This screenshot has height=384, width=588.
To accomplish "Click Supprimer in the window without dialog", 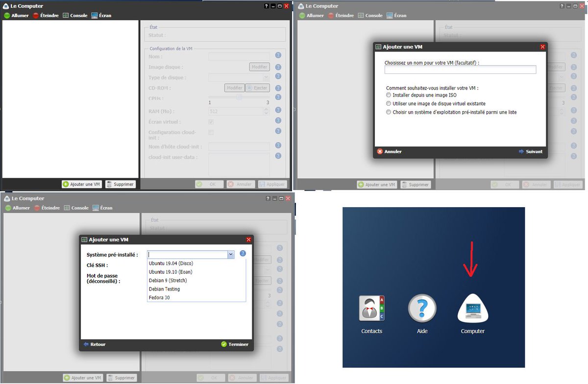I will tap(121, 184).
